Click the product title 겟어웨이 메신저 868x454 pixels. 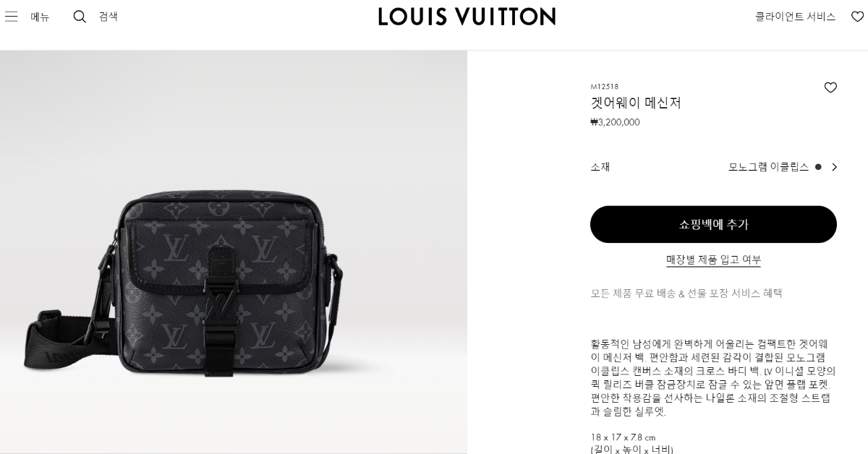click(x=636, y=103)
